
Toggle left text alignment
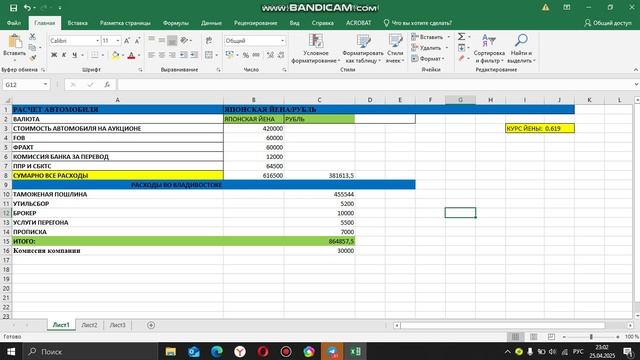pyautogui.click(x=151, y=55)
